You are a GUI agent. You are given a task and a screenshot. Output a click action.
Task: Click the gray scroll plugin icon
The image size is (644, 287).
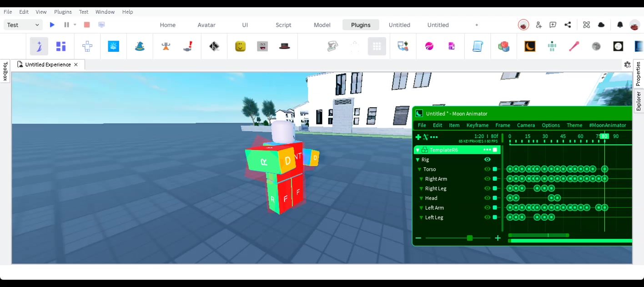point(333,46)
